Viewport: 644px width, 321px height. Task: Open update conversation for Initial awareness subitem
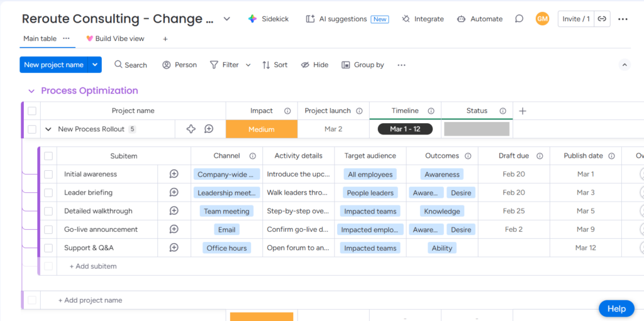[174, 175]
